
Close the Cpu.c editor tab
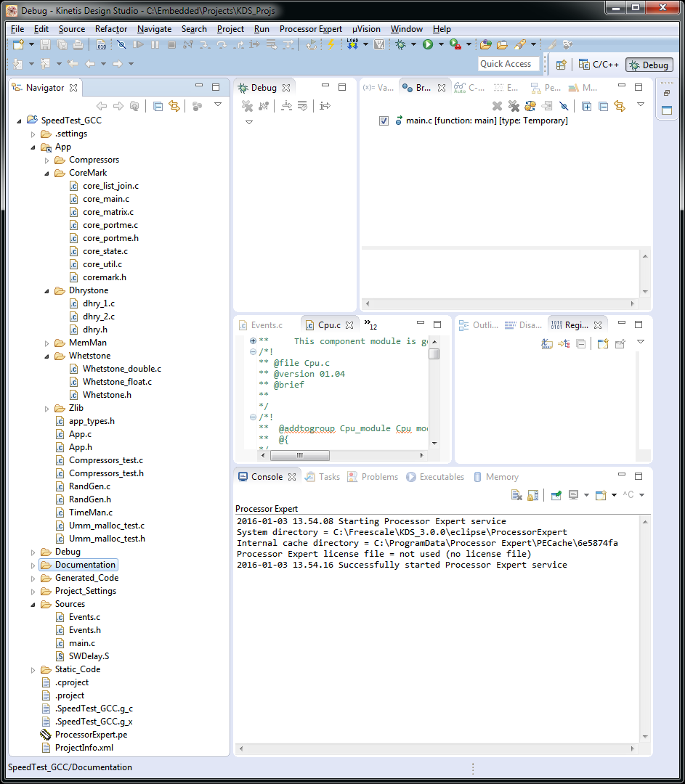pos(349,325)
